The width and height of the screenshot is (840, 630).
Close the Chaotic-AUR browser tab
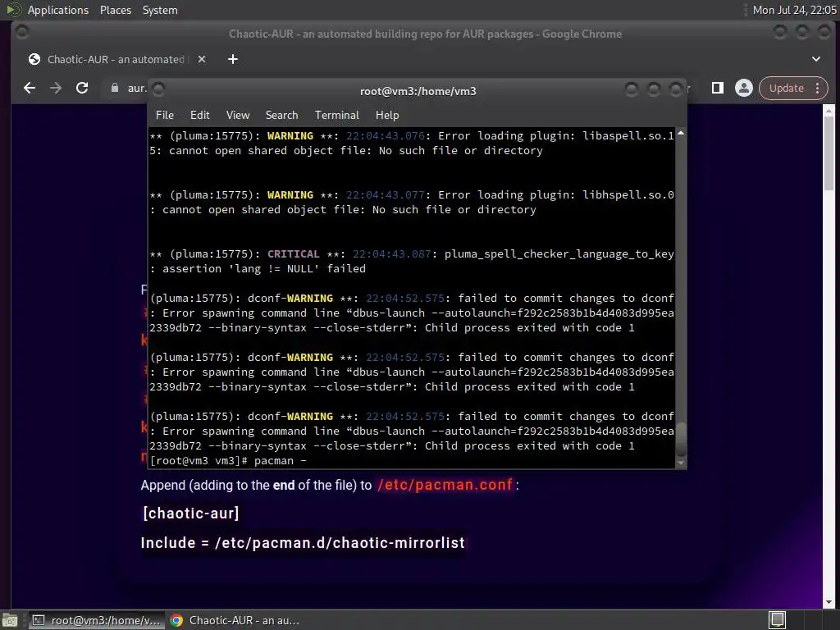[x=202, y=59]
